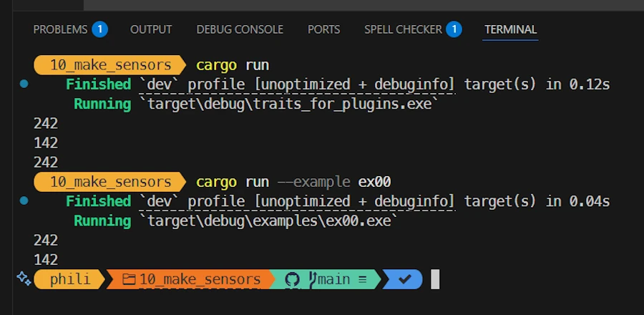Switch to the OUTPUT tab
Viewport: 644px width, 315px height.
coord(151,29)
